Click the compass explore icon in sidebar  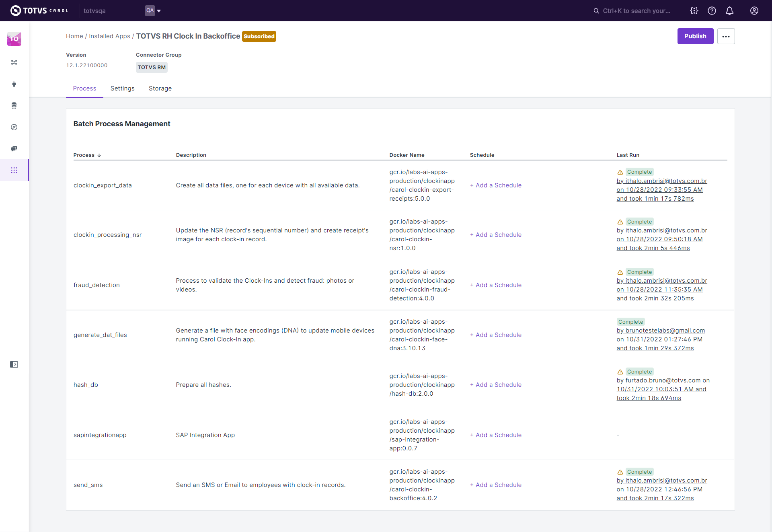tap(14, 127)
